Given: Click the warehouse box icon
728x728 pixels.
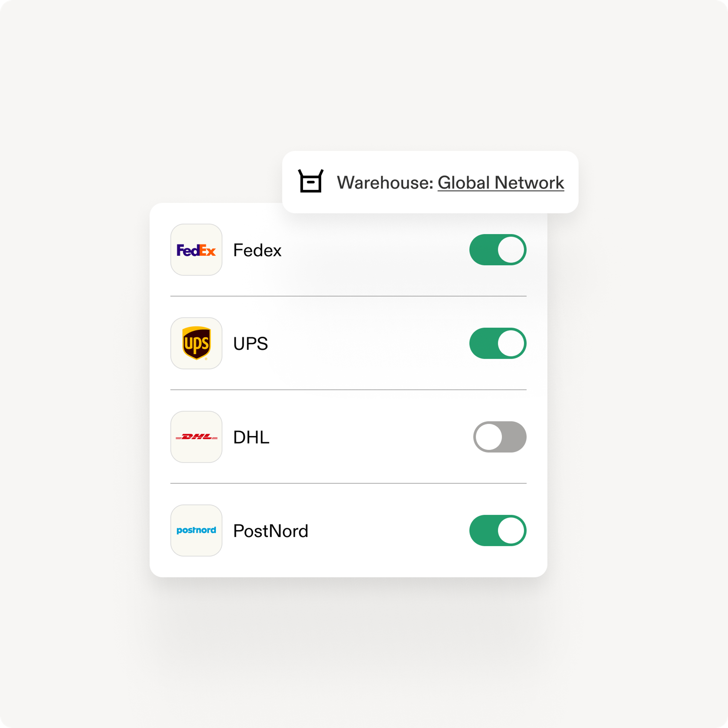Looking at the screenshot, I should 311,181.
